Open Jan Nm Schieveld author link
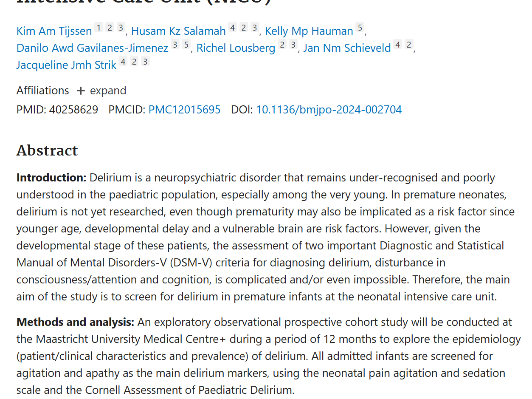Viewport: 532px width, 399px height. (x=347, y=48)
